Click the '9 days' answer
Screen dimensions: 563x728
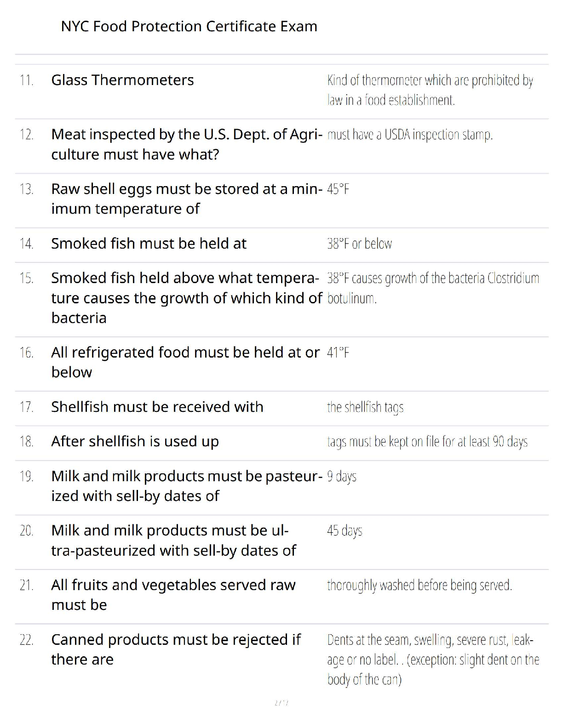(342, 476)
